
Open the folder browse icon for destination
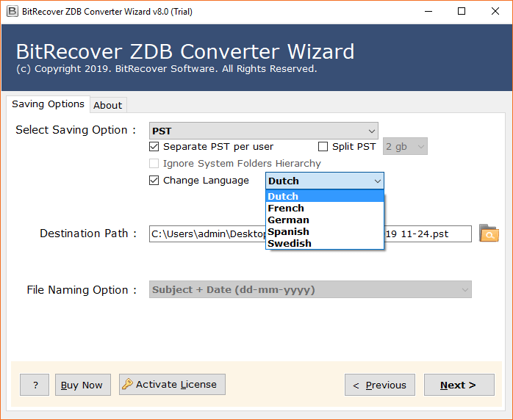pyautogui.click(x=489, y=233)
